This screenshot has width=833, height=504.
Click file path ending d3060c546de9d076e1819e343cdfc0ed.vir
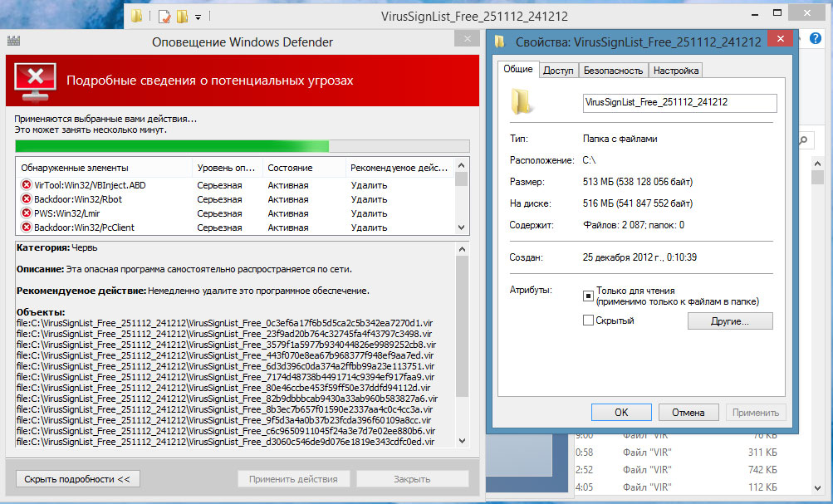pos(225,442)
